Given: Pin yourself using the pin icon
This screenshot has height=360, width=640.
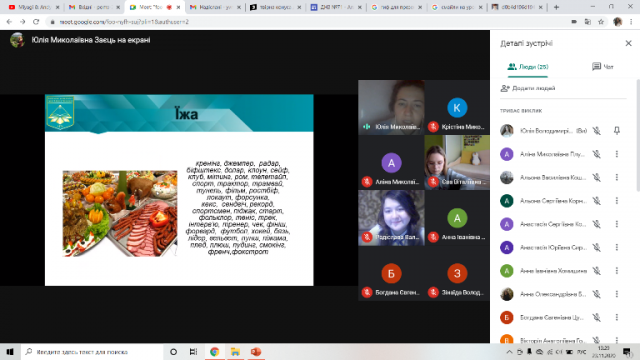Looking at the screenshot, I should [x=617, y=131].
